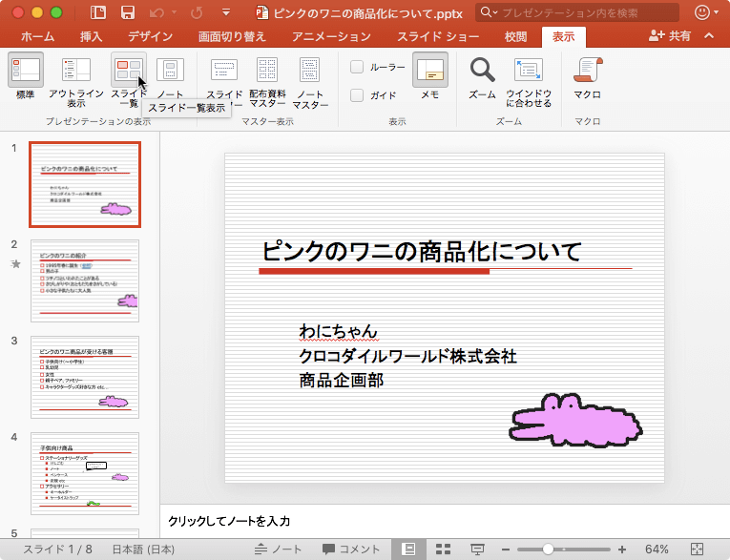Click the 64% zoom level value
Viewport: 730px width, 560px height.
pos(657,550)
